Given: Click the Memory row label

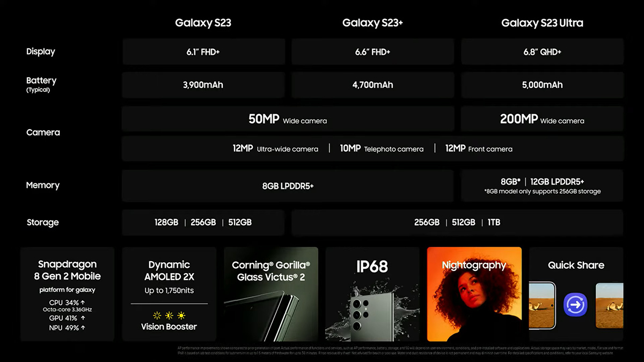Looking at the screenshot, I should tap(42, 185).
